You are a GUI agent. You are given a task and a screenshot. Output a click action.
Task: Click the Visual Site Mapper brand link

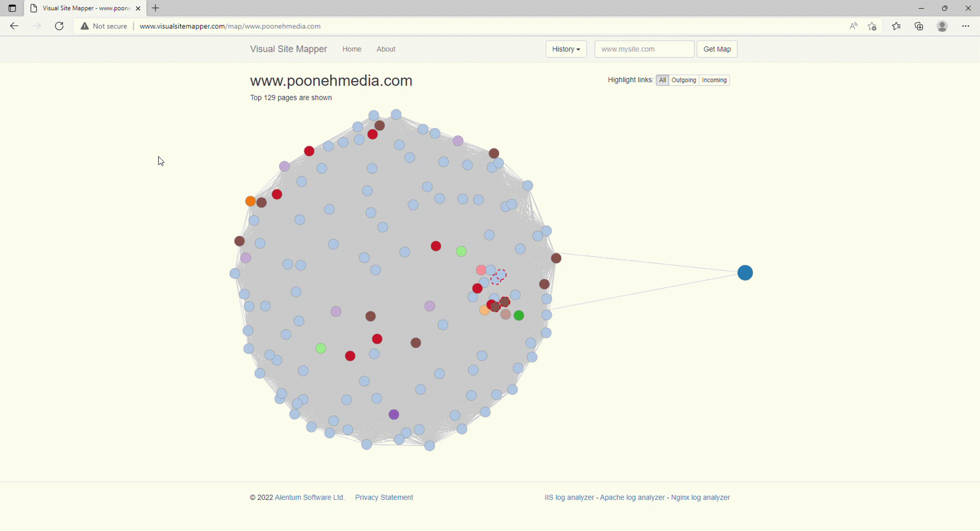point(288,49)
